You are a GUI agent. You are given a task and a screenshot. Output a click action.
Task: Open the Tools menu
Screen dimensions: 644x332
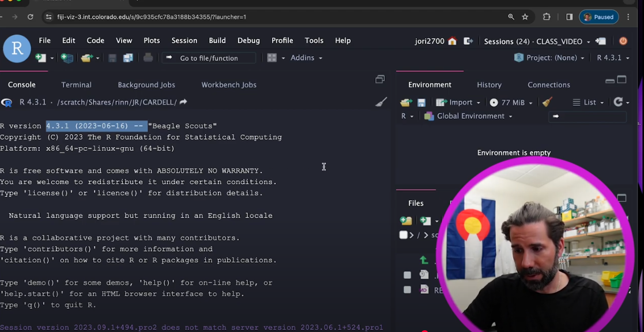tap(314, 40)
